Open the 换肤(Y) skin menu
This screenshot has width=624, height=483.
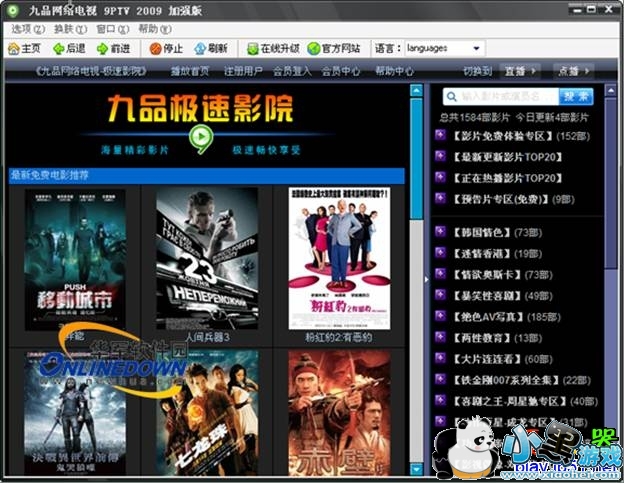tap(70, 29)
